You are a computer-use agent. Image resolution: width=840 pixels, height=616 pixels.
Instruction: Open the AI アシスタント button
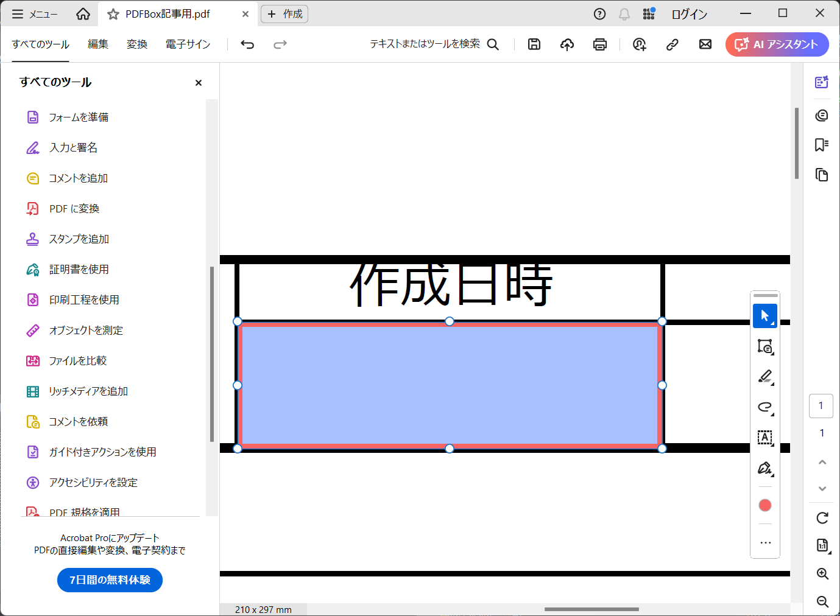pyautogui.click(x=777, y=44)
